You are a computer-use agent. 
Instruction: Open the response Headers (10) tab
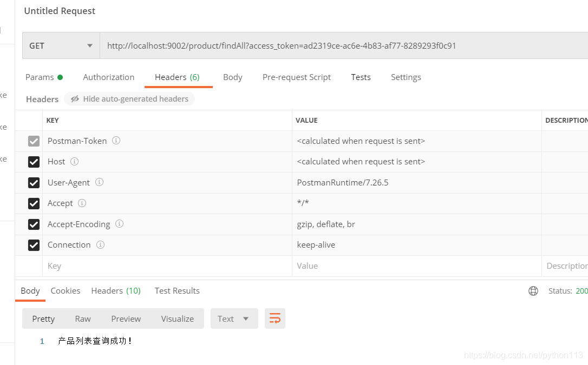(x=116, y=291)
